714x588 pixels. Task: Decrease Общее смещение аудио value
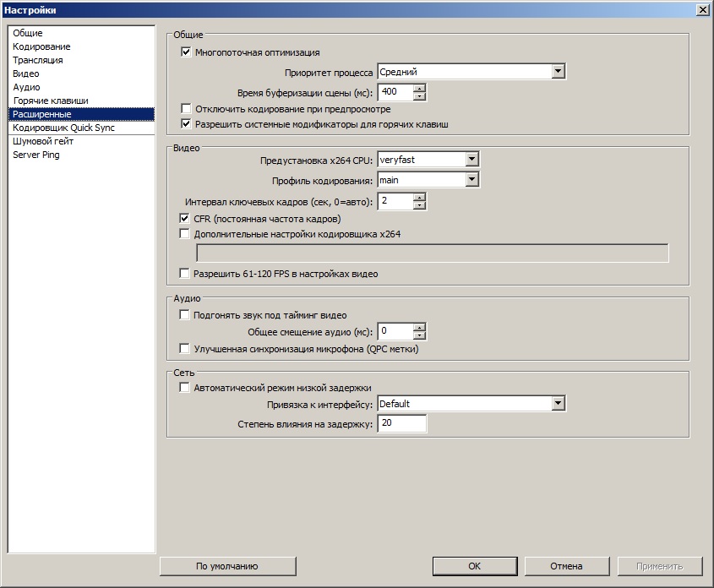(419, 335)
